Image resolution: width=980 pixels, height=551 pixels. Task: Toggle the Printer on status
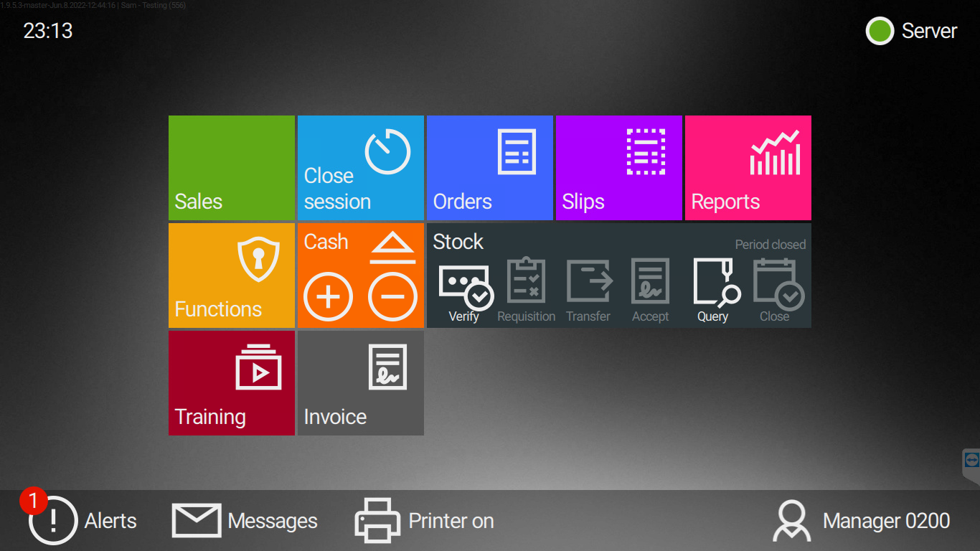click(x=425, y=520)
